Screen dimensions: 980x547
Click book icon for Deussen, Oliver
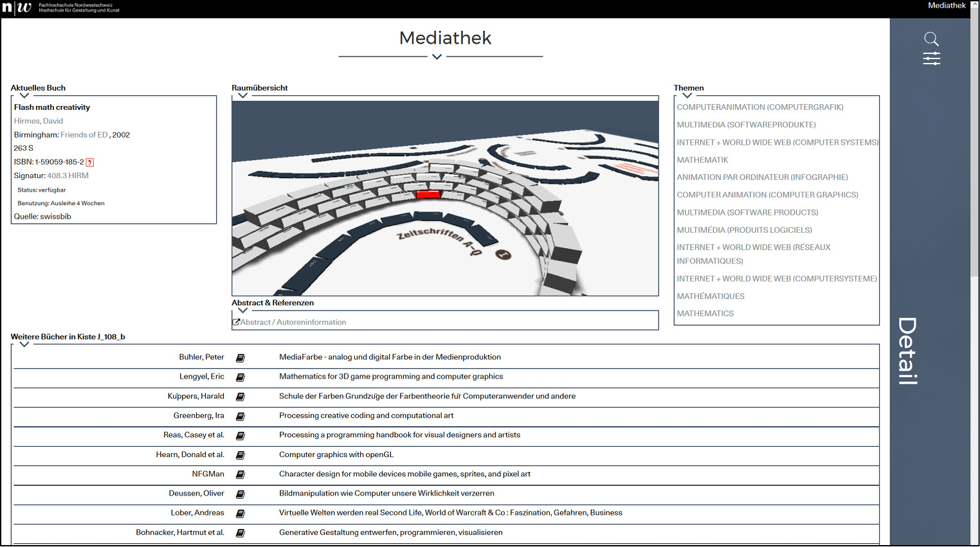pyautogui.click(x=240, y=494)
